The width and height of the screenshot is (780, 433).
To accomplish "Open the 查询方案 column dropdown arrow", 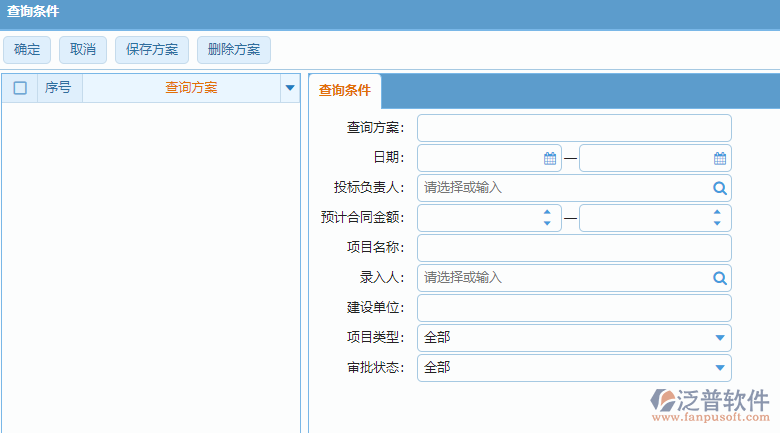I will click(290, 88).
